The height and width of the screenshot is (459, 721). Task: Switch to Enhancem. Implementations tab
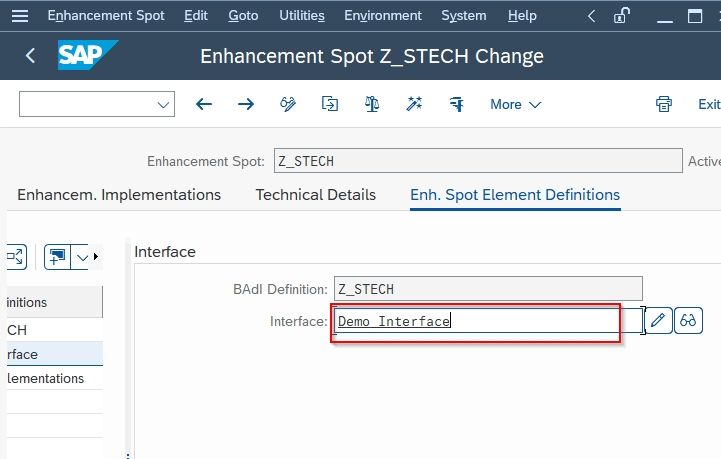(x=119, y=195)
